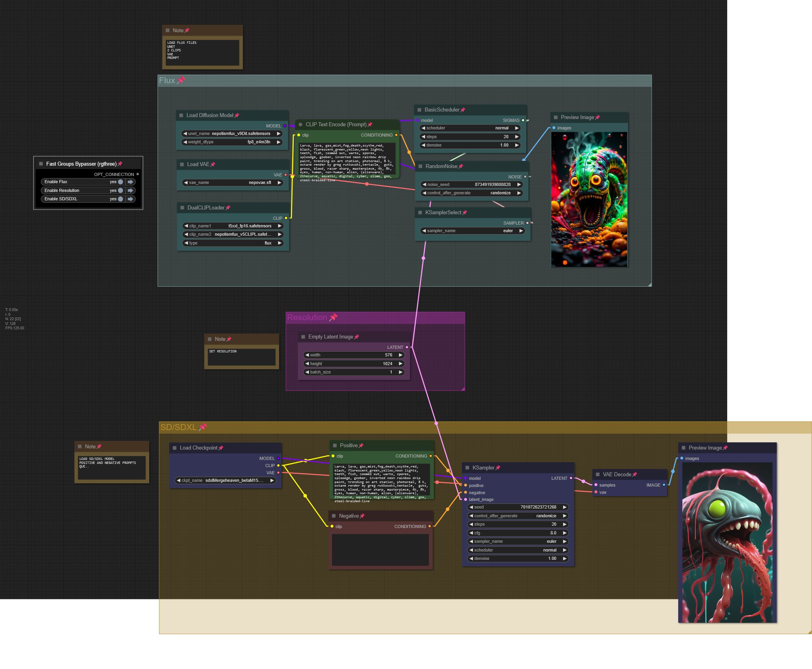Collapse the BasicScheduler node via title square
The height and width of the screenshot is (669, 812).
click(420, 110)
